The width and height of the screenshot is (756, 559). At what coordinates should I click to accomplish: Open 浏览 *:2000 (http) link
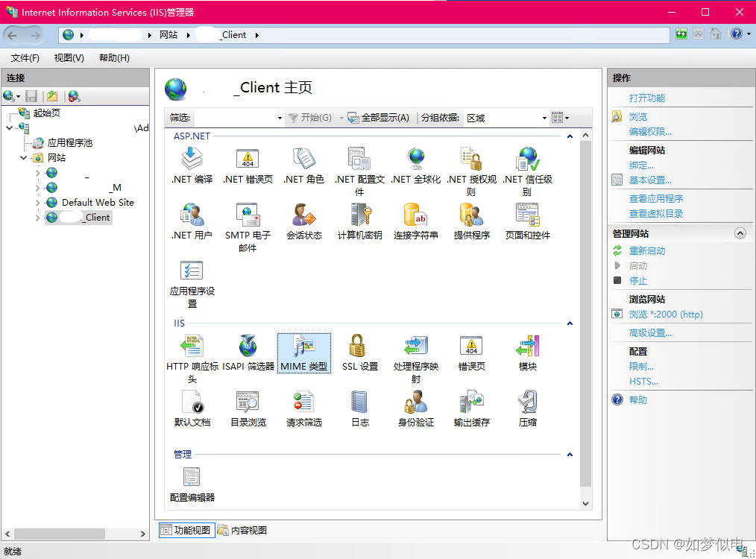(x=666, y=315)
